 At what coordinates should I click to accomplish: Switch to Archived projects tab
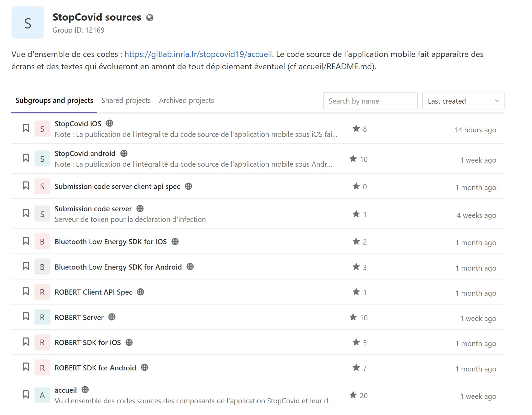pyautogui.click(x=186, y=100)
